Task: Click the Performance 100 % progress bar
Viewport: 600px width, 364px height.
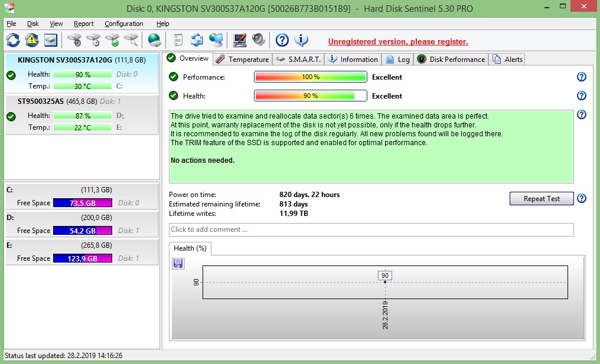Action: 310,77
